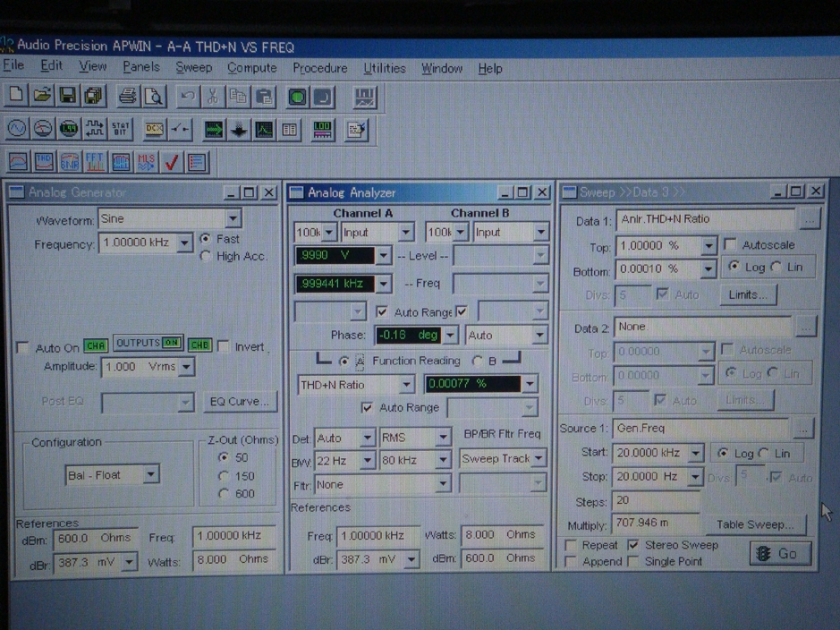Toggle the CHA channel output button
This screenshot has height=630, width=840.
point(96,345)
